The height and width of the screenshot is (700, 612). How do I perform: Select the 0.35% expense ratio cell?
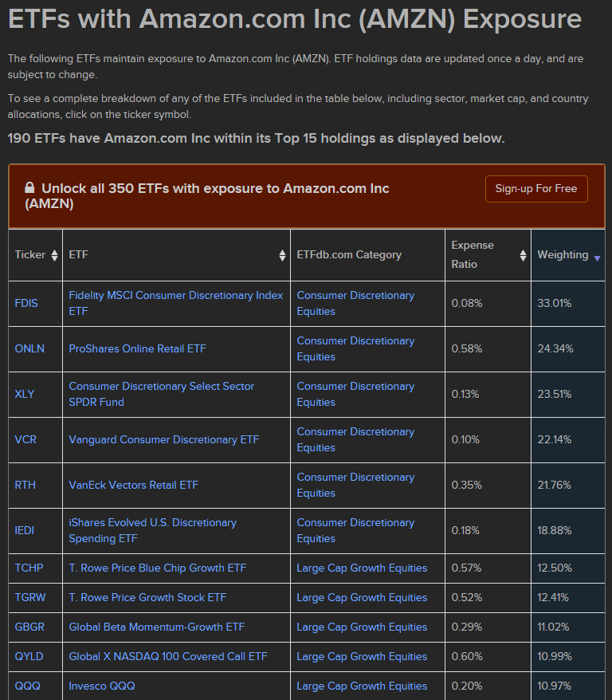(x=488, y=486)
